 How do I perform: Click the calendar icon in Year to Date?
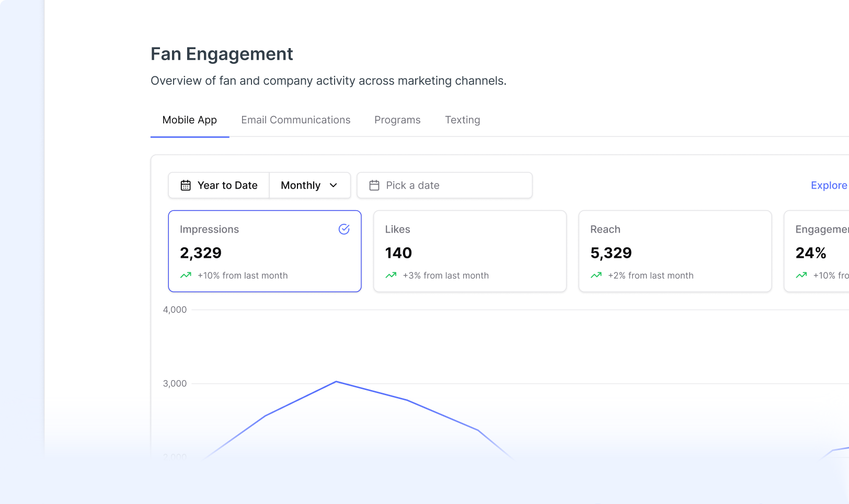(186, 185)
